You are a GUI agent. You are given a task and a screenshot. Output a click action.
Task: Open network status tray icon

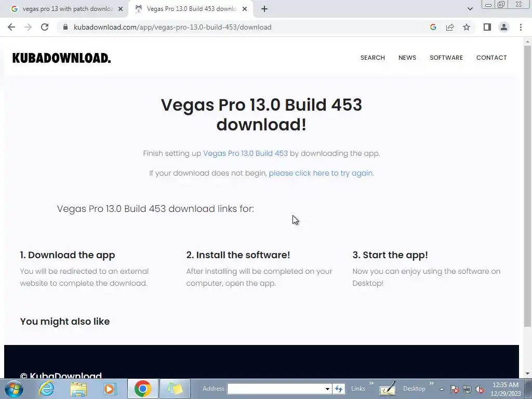coord(467,389)
